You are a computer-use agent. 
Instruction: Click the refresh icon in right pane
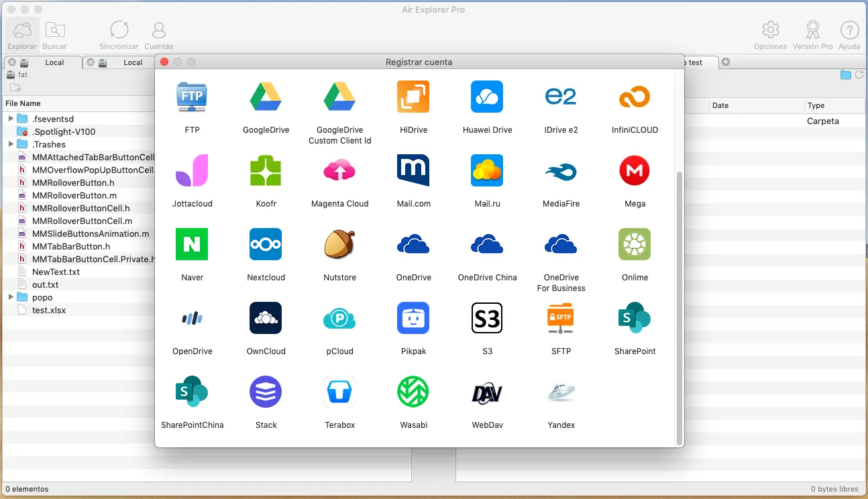tap(859, 74)
